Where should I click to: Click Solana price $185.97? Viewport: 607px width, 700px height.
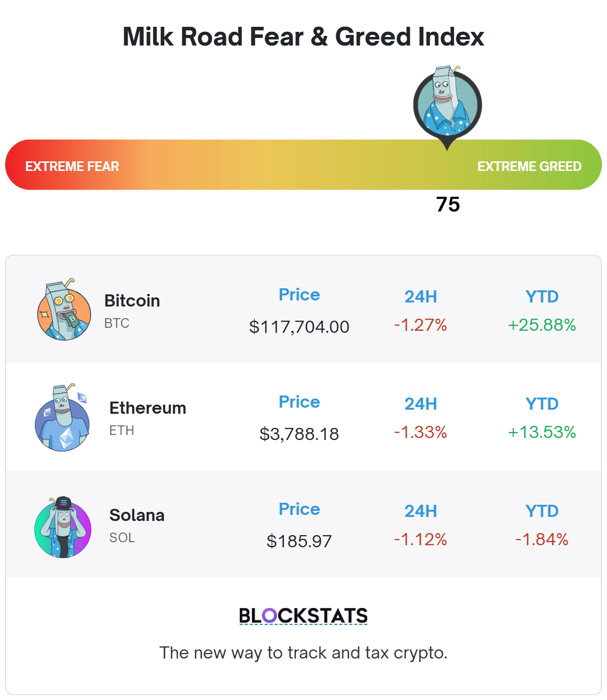(x=299, y=541)
